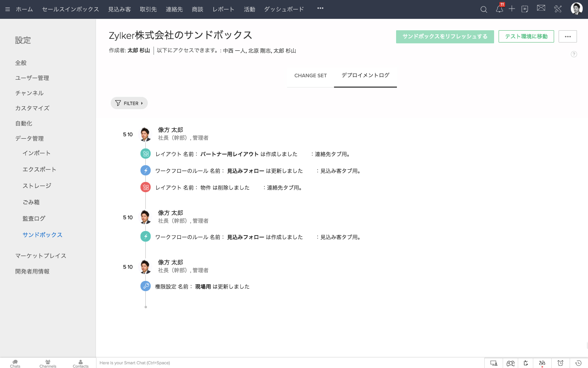The image size is (588, 368).
Task: Click the blue workflow updated icon
Action: tap(146, 171)
